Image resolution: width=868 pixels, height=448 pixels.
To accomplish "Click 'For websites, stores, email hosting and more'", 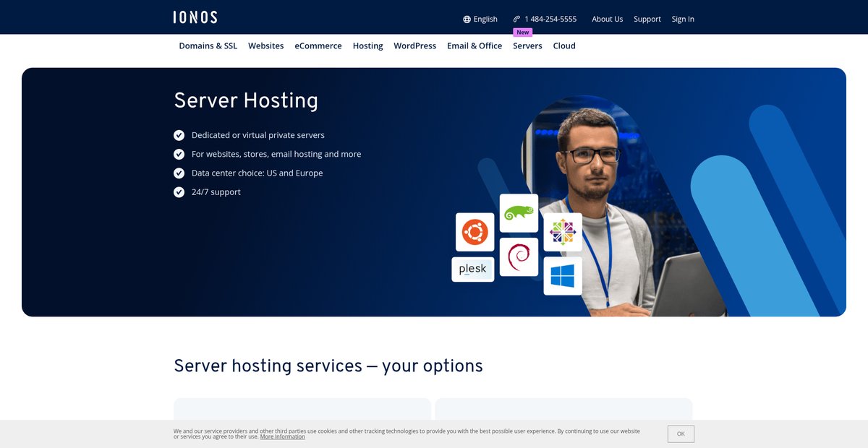I will (276, 154).
